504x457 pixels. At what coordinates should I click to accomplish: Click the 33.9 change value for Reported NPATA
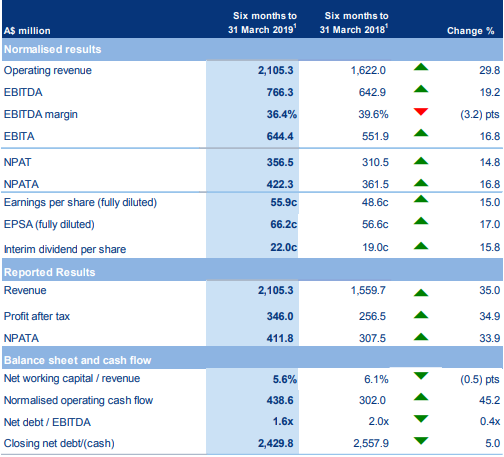[490, 338]
